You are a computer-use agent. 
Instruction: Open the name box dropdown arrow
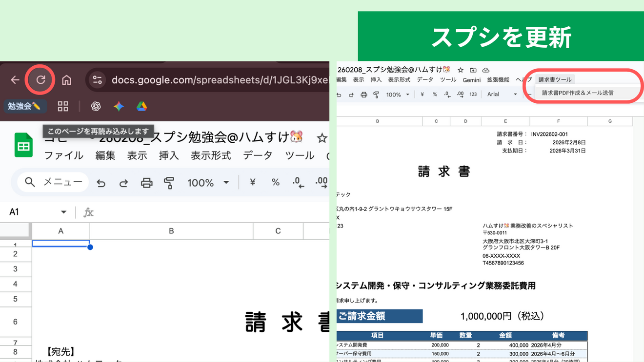tap(63, 212)
